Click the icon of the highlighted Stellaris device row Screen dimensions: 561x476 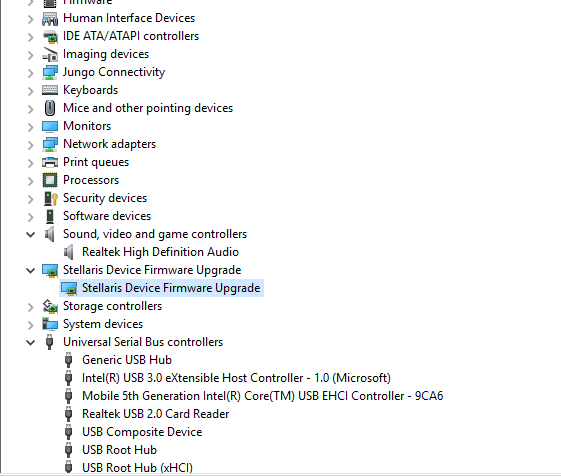pos(69,288)
